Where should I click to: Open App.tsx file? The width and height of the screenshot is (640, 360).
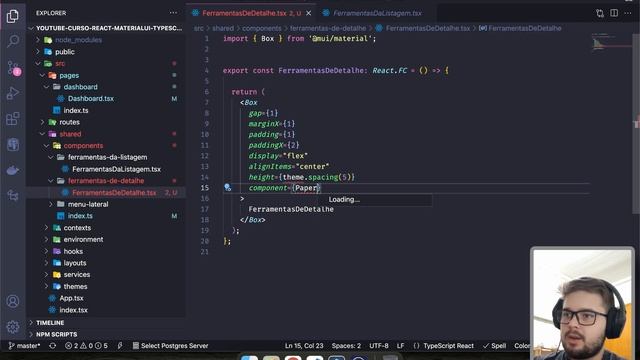tap(71, 298)
